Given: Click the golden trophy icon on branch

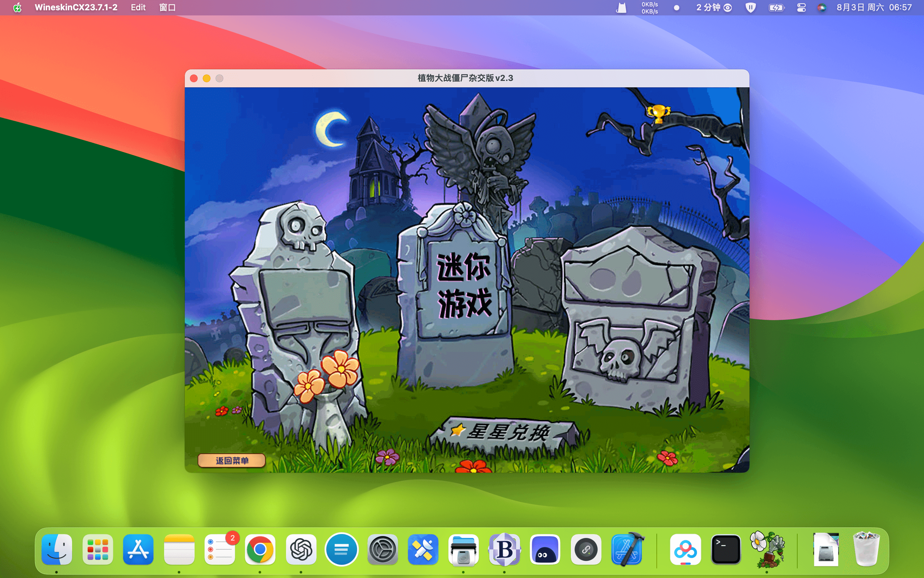Looking at the screenshot, I should (658, 114).
